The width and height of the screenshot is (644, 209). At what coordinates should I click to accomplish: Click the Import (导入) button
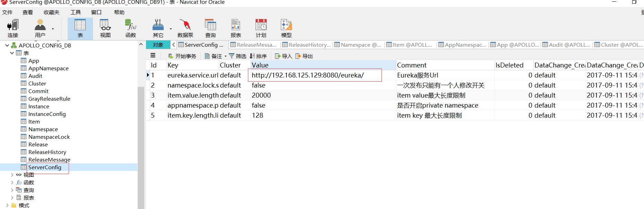(284, 56)
